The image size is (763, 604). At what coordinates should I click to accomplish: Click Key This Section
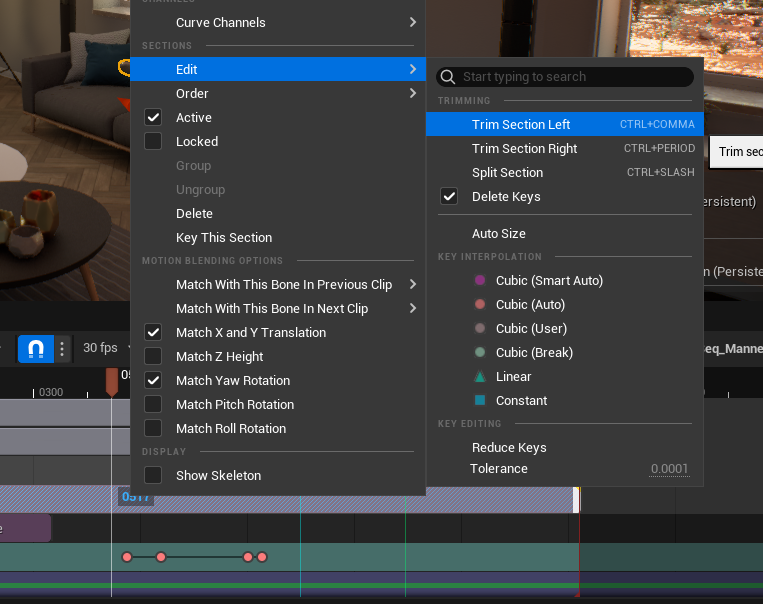pyautogui.click(x=224, y=238)
